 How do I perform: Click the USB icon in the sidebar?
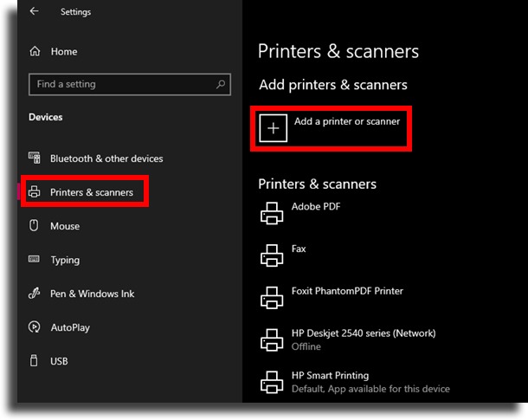(34, 360)
